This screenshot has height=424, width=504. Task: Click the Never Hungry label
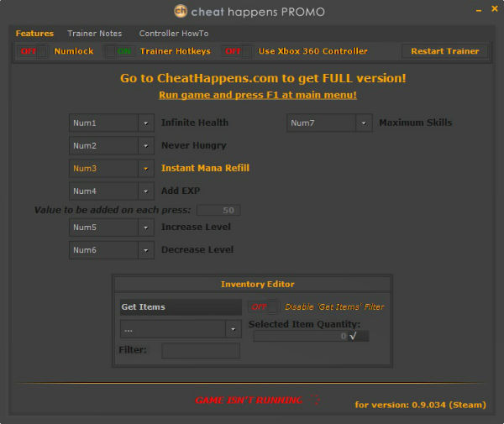(x=194, y=145)
